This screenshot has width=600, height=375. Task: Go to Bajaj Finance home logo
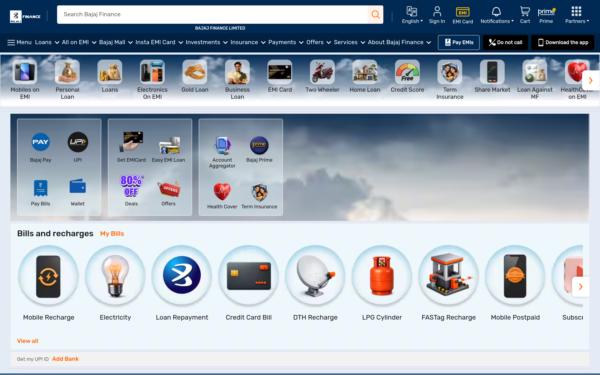click(x=25, y=16)
